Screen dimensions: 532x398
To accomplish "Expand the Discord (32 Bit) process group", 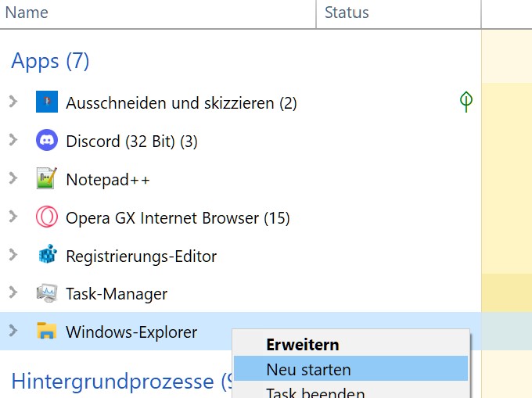I will 13,140.
